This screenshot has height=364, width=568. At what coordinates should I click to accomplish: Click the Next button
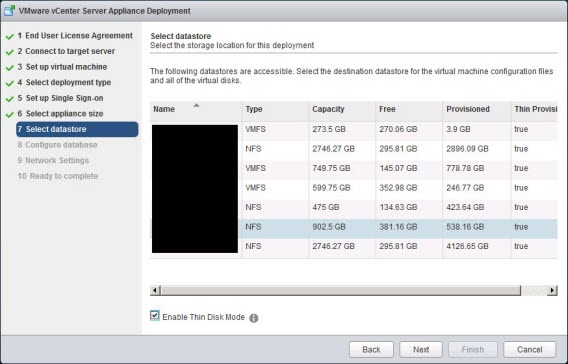pyautogui.click(x=421, y=350)
